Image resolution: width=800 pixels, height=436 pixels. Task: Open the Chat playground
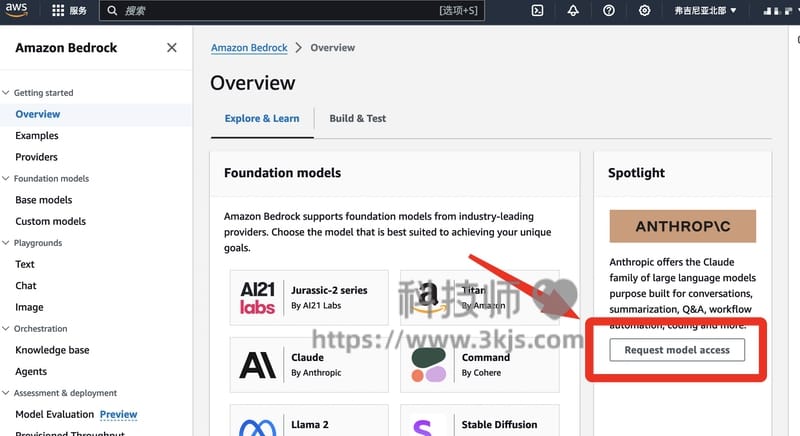click(x=26, y=286)
